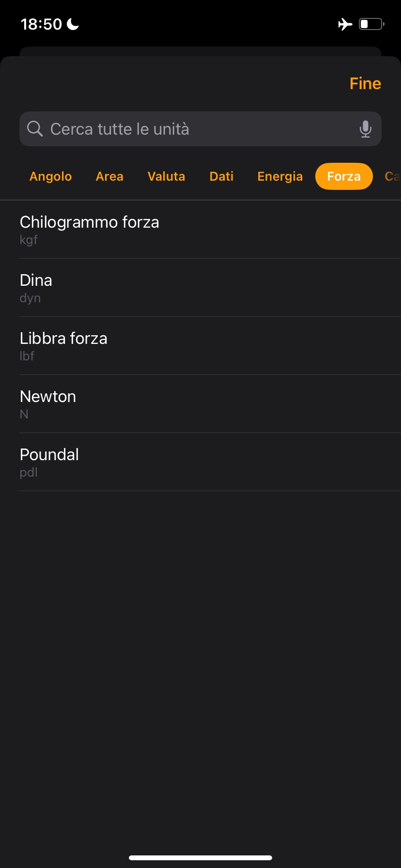Choose Newton from the unit list
This screenshot has width=401, height=868.
pos(200,404)
